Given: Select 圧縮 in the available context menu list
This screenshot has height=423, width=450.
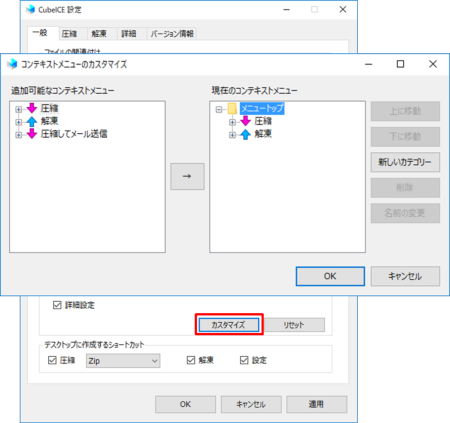Looking at the screenshot, I should pyautogui.click(x=50, y=108).
